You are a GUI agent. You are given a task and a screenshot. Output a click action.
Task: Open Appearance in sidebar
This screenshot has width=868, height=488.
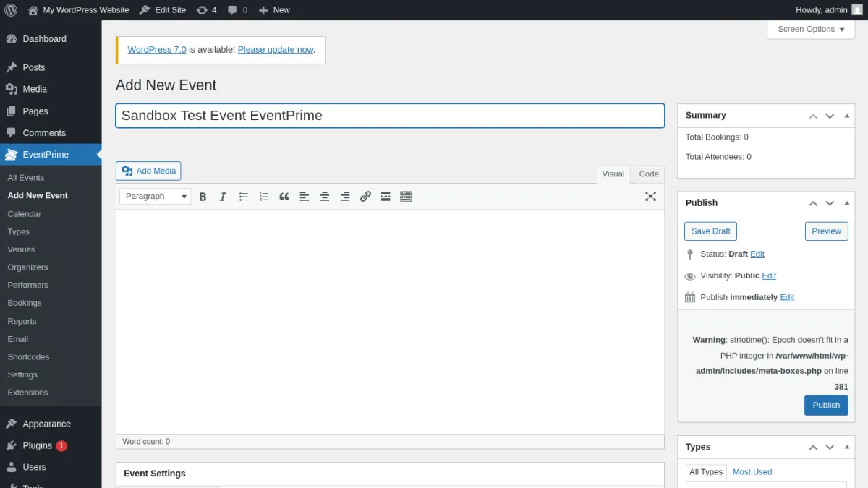click(51, 424)
